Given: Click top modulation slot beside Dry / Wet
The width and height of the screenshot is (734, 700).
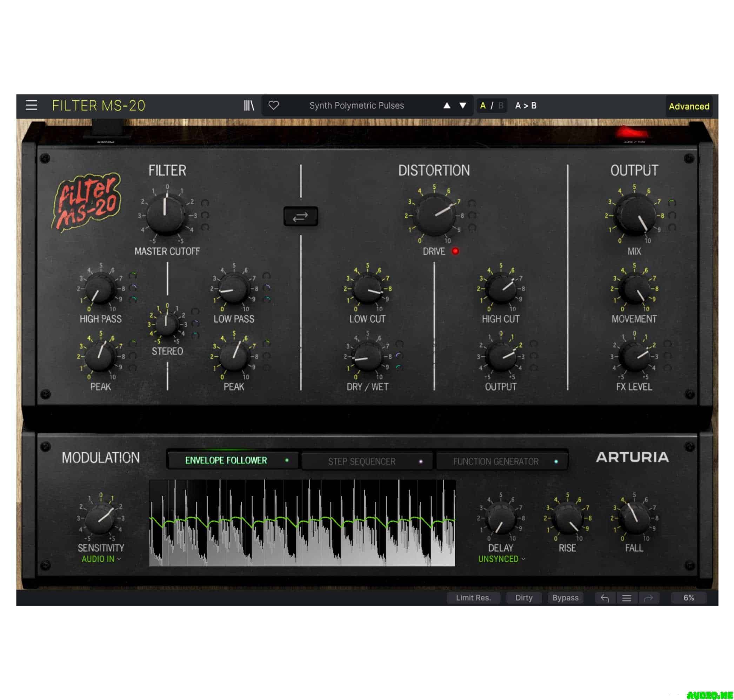Looking at the screenshot, I should click(x=400, y=344).
